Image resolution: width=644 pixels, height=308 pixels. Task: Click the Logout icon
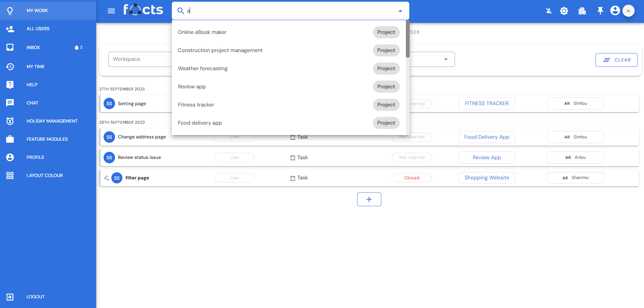click(10, 297)
